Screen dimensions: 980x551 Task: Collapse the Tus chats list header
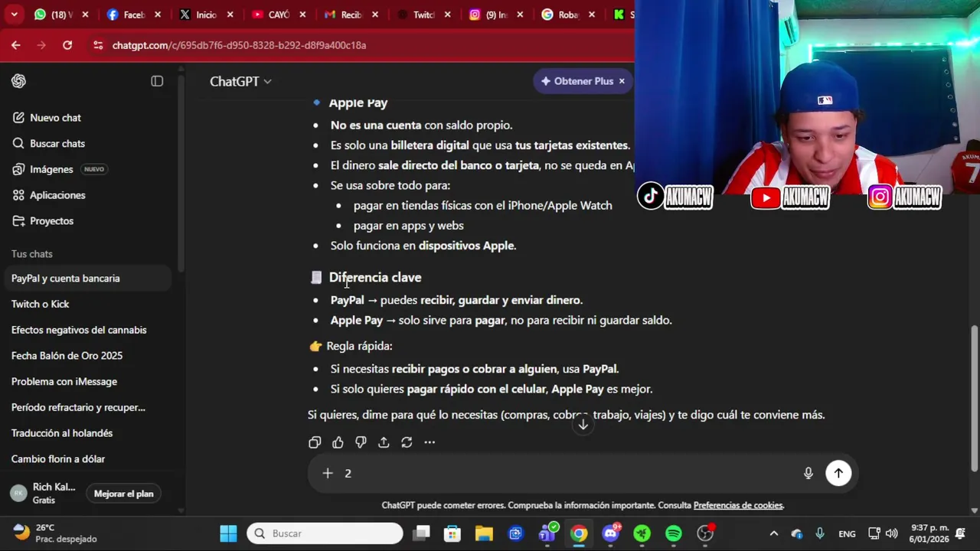[32, 254]
